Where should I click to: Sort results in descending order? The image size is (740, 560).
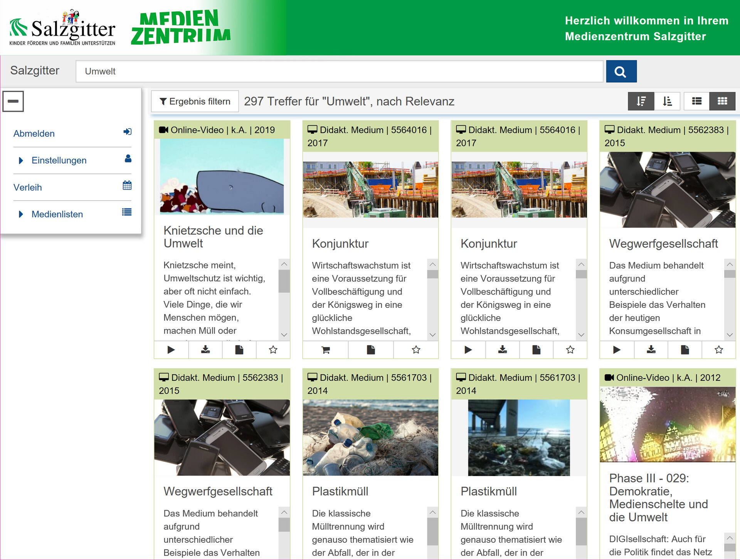click(x=641, y=101)
